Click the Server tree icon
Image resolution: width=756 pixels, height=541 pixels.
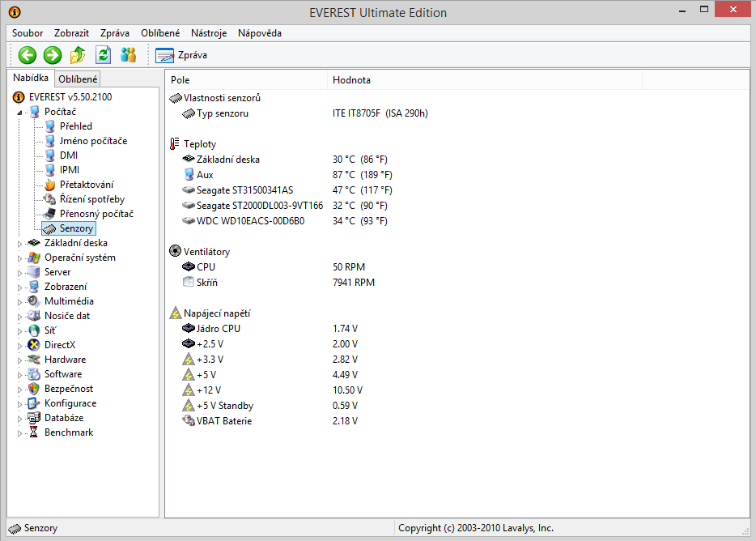[x=34, y=272]
